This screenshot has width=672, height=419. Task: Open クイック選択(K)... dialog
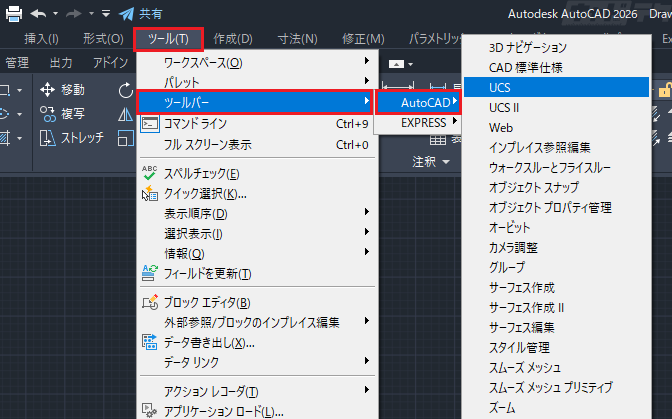coord(258,194)
